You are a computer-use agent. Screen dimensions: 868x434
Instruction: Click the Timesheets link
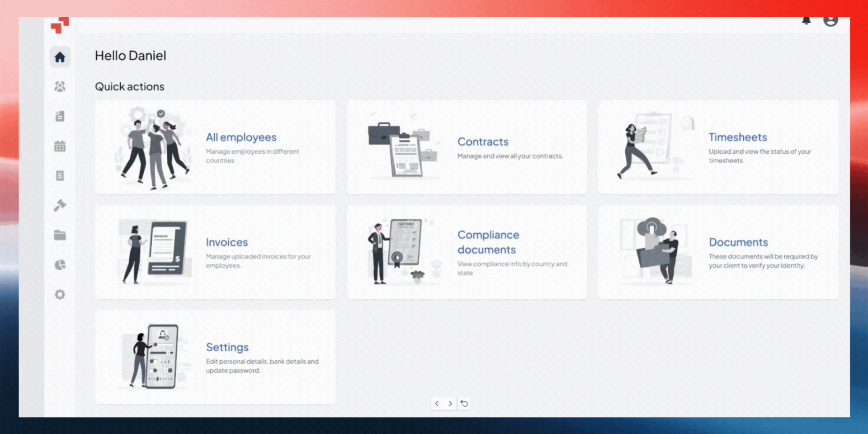click(738, 137)
